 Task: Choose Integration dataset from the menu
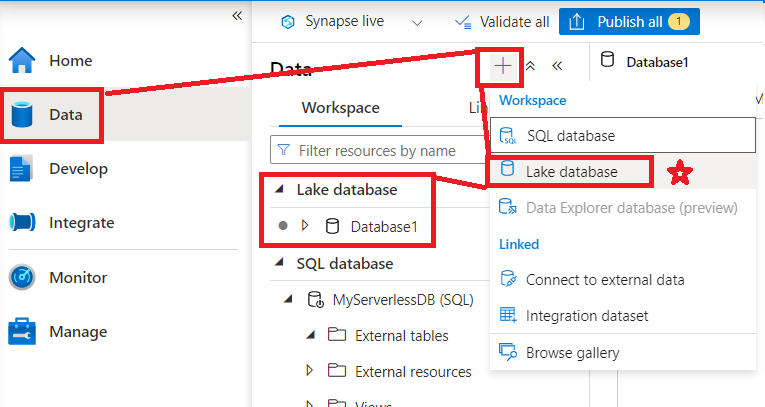coord(623,316)
